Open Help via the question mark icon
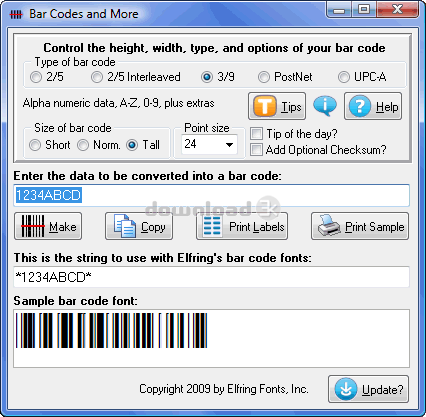This screenshot has width=426, height=417. [360, 106]
